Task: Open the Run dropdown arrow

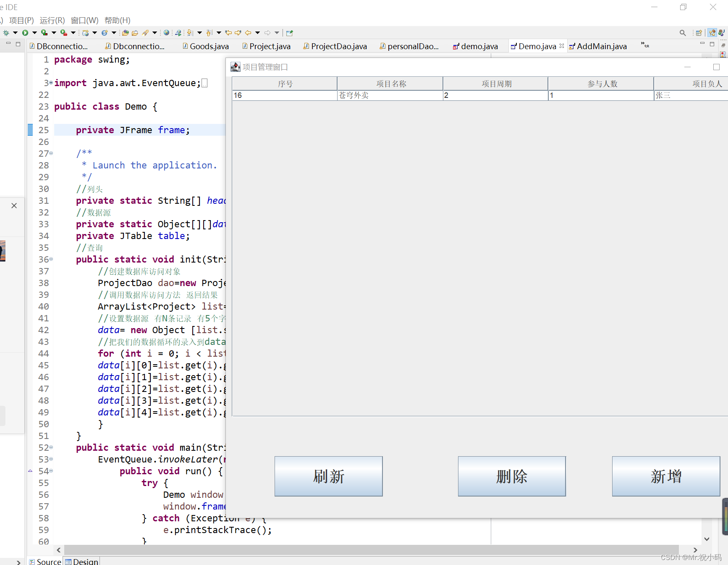Action: [34, 33]
